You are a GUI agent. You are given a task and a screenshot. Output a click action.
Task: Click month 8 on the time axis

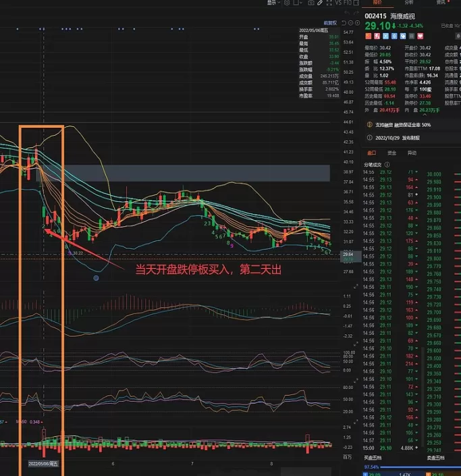[x=271, y=464]
